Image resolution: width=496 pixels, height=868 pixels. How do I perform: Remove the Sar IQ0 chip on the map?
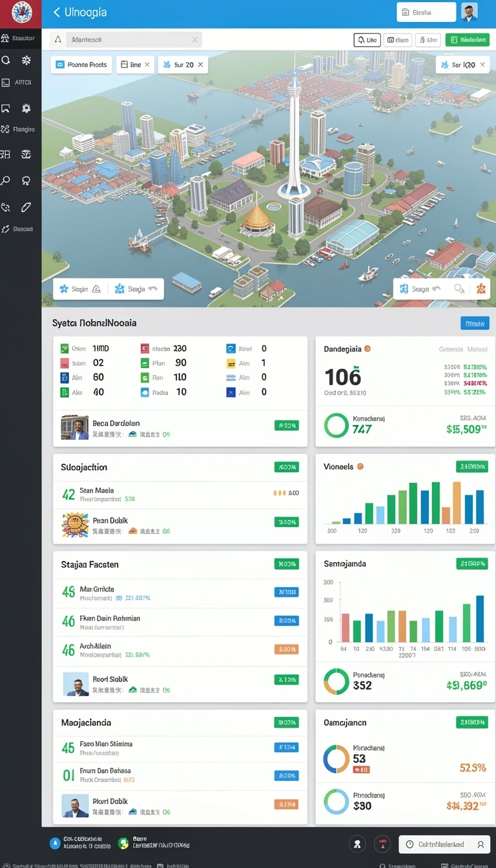click(483, 65)
